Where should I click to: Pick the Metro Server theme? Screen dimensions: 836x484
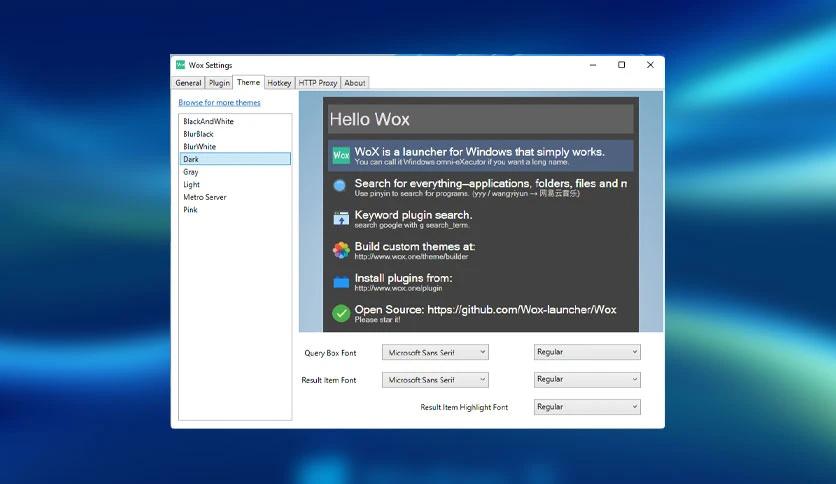point(235,197)
